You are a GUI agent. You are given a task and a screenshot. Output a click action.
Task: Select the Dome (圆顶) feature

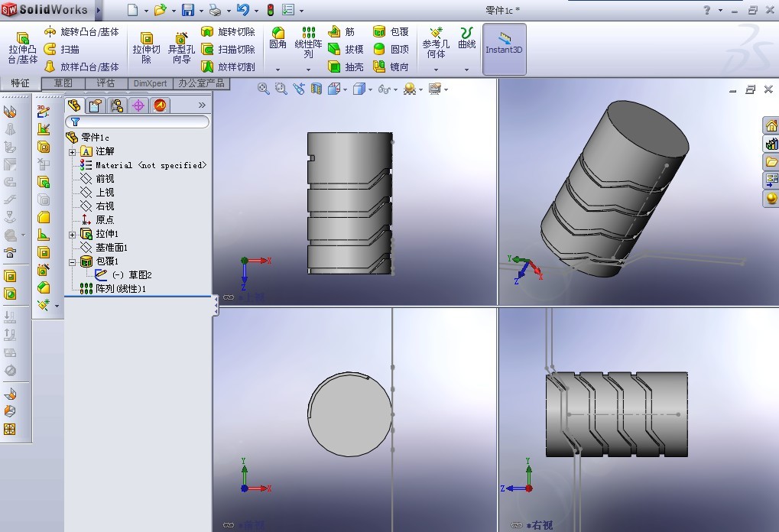click(x=391, y=49)
